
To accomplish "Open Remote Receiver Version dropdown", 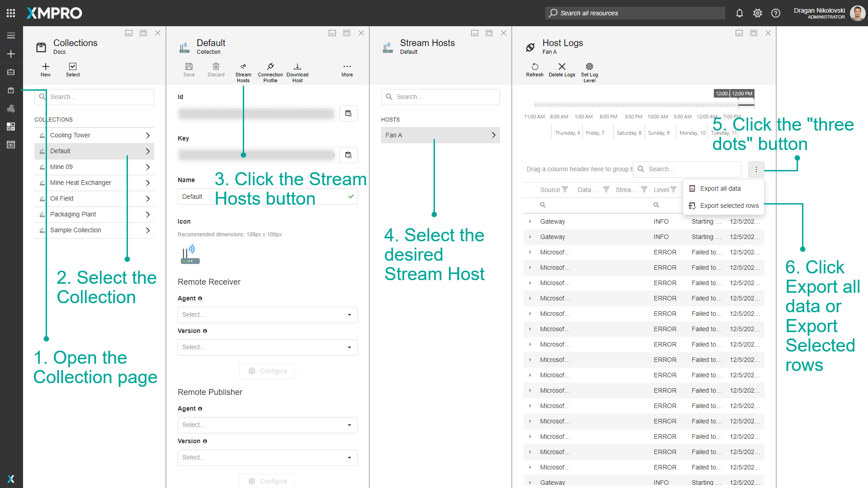I will point(267,347).
